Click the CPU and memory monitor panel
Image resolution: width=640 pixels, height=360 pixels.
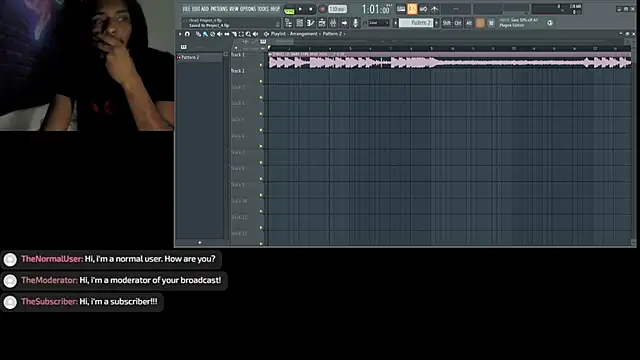[557, 9]
